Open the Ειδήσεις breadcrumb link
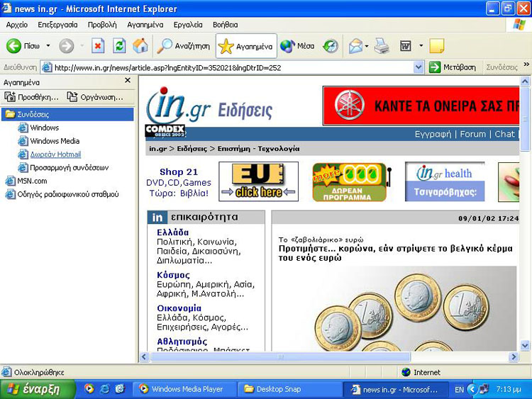The height and width of the screenshot is (399, 532). point(192,149)
